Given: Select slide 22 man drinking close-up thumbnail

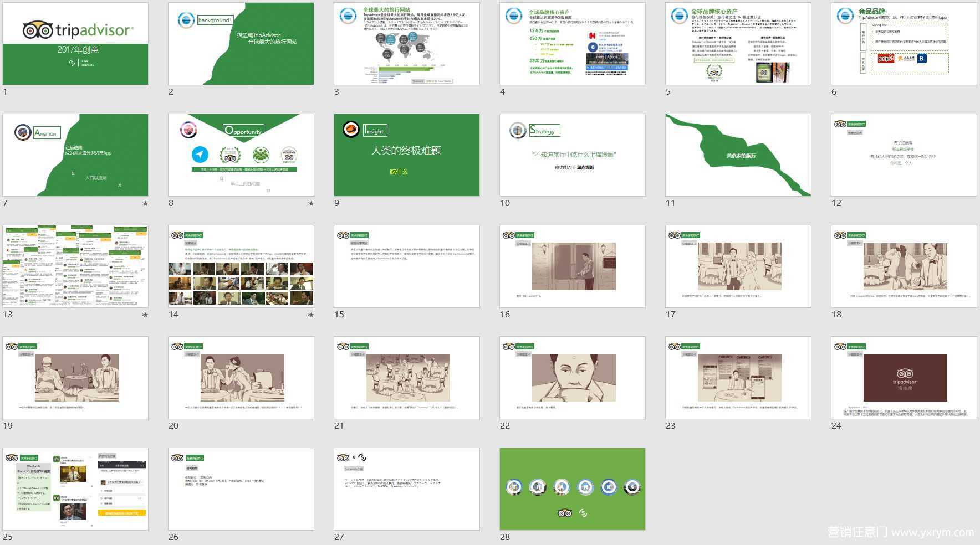Looking at the screenshot, I should 573,378.
